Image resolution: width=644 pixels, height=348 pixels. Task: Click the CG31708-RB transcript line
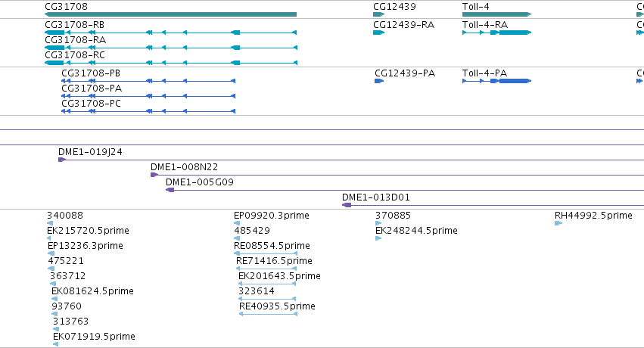pyautogui.click(x=170, y=33)
